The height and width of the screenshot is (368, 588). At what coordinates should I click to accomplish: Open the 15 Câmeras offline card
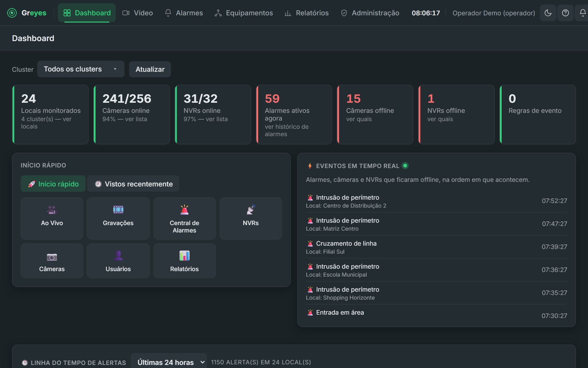coord(375,114)
